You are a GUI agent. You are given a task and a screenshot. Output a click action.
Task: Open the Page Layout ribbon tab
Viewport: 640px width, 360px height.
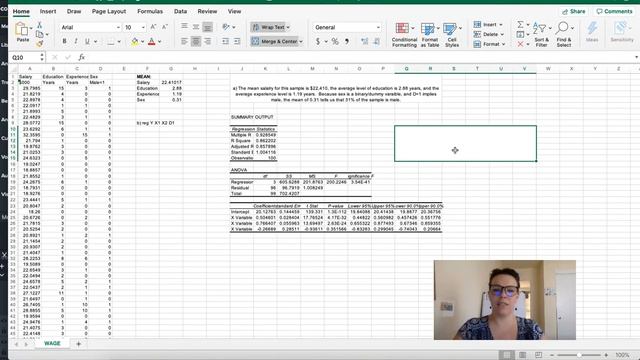(x=109, y=11)
